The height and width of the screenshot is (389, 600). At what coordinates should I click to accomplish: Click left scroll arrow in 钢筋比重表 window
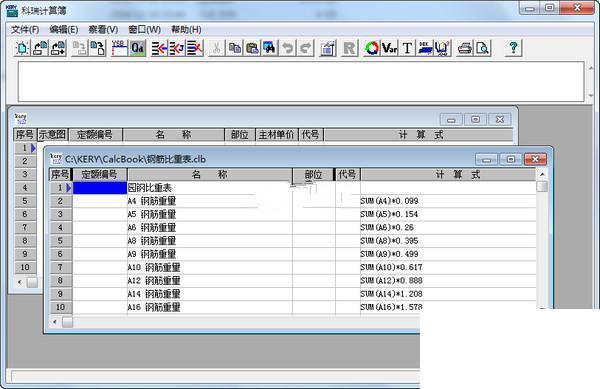(x=55, y=322)
